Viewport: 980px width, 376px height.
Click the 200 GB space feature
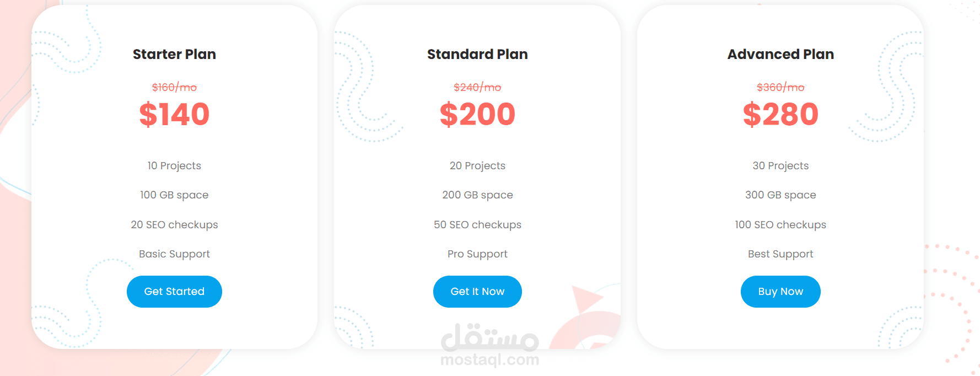(477, 195)
